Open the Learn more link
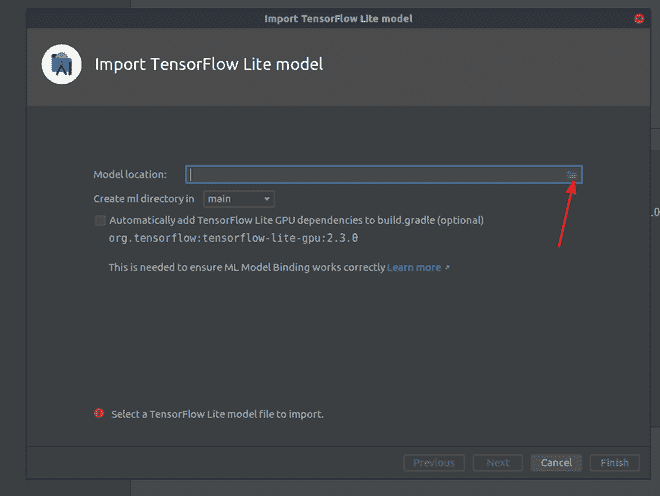Image resolution: width=660 pixels, height=496 pixels. tap(413, 268)
